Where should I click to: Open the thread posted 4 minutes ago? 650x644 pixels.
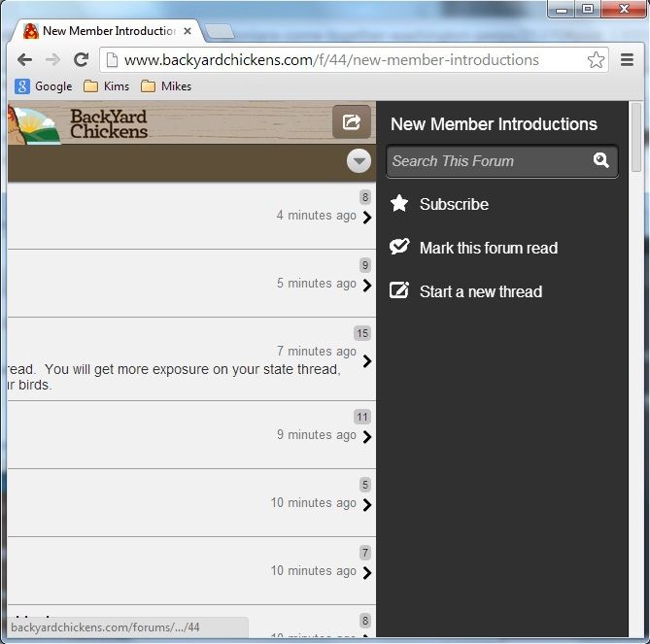[366, 217]
